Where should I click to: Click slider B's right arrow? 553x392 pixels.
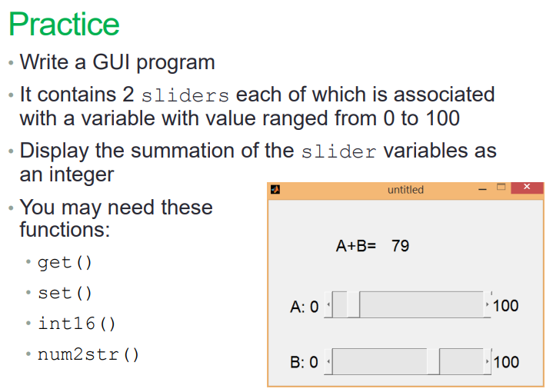(487, 361)
